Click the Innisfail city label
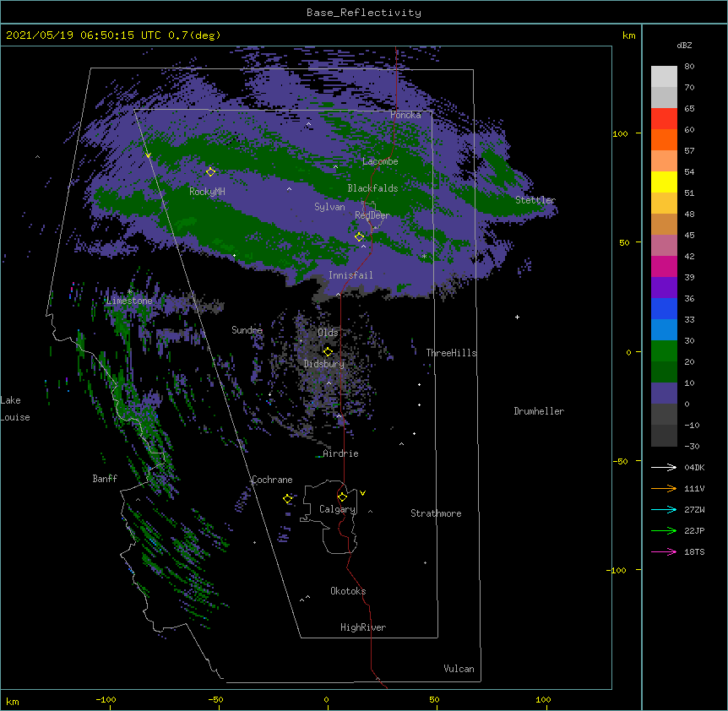This screenshot has height=711, width=728. (350, 275)
